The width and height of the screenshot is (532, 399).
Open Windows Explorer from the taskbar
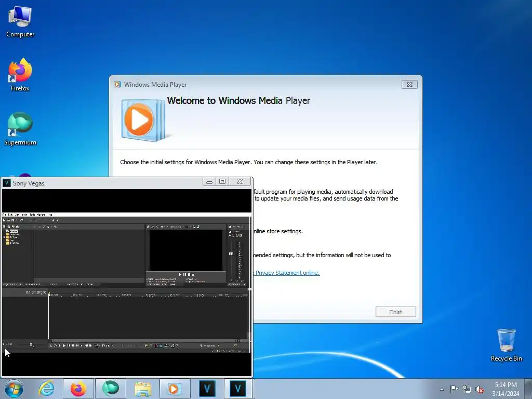coord(143,389)
